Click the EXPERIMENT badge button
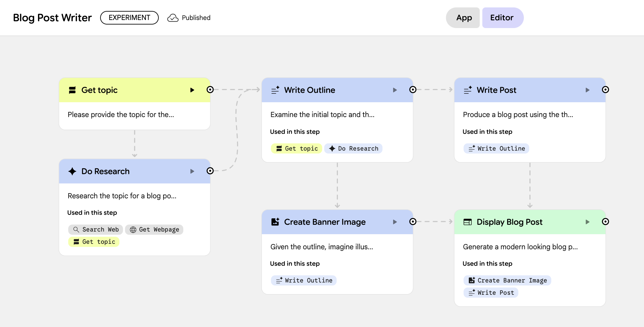Screen dimensions: 644x327 coord(129,18)
